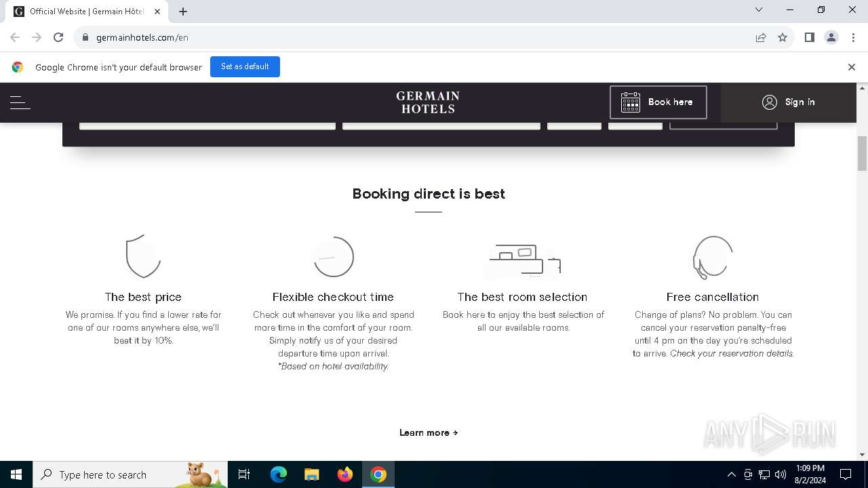Click the Sign in user icon

tap(769, 102)
